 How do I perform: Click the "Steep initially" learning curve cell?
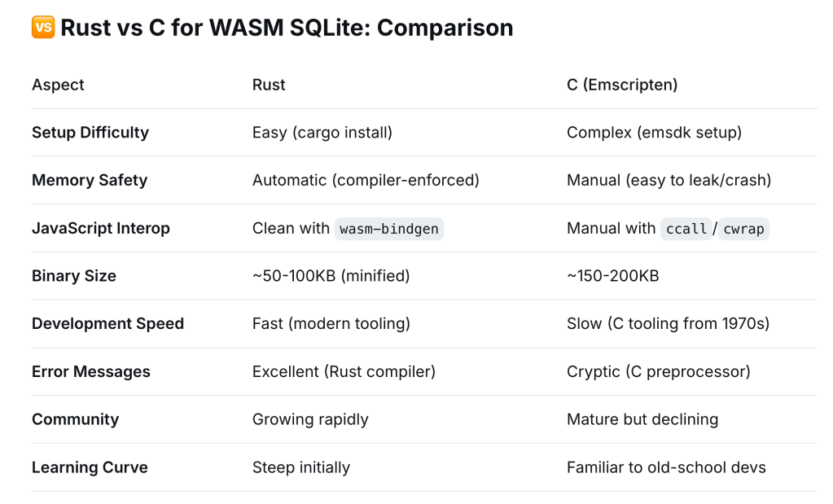point(301,468)
